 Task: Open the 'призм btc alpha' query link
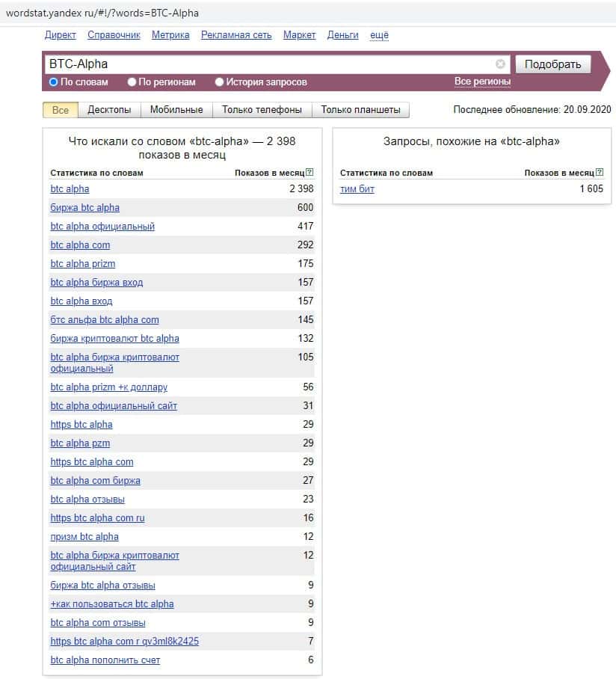(84, 536)
